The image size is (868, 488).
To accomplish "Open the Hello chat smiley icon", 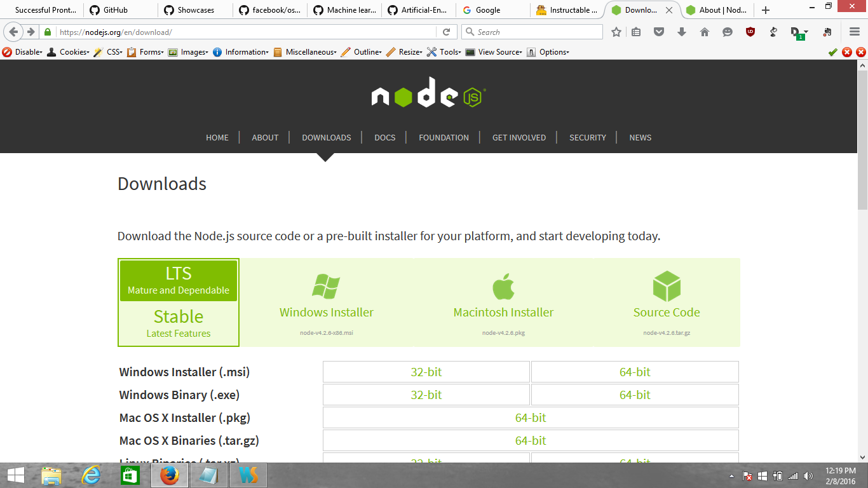I will (x=728, y=32).
